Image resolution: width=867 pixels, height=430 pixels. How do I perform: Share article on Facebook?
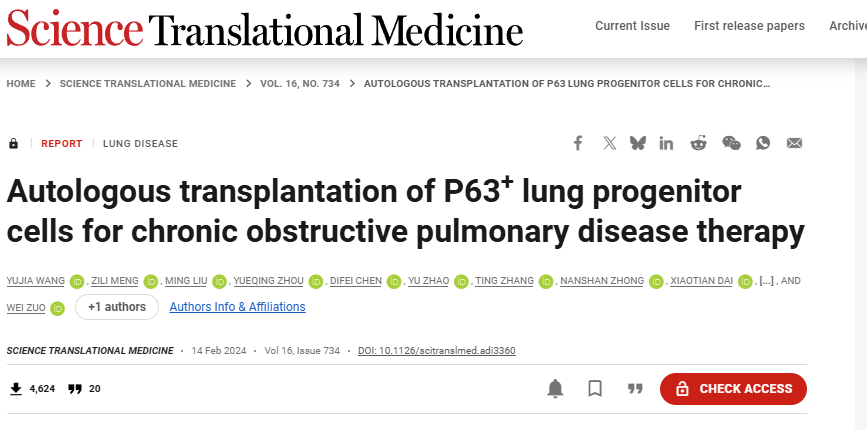coord(578,143)
